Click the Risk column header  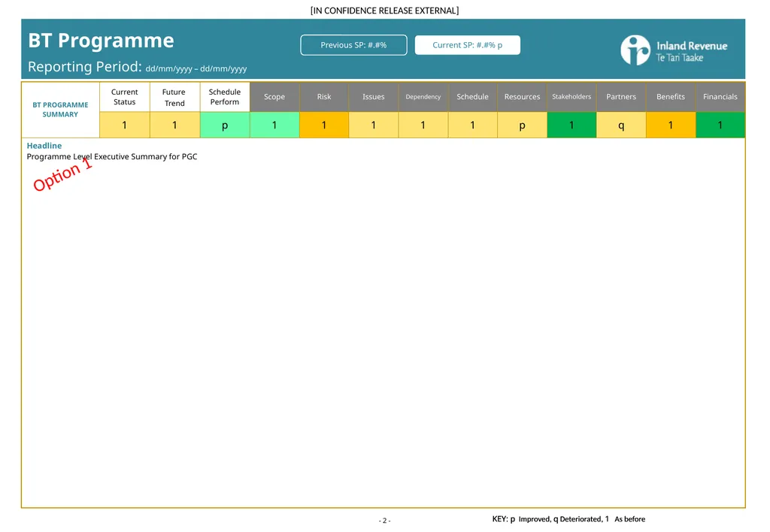(324, 97)
